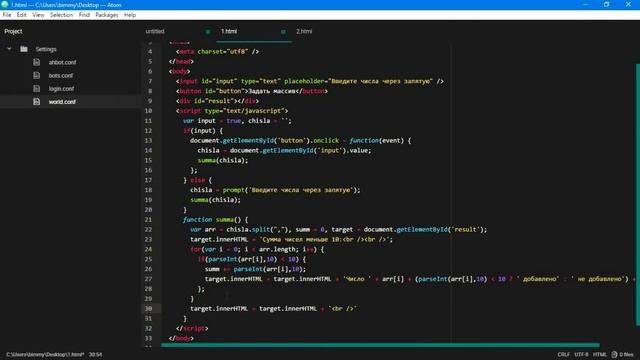Change the HTML grammar selector
Screen dimensions: 640x360
pyautogui.click(x=600, y=354)
